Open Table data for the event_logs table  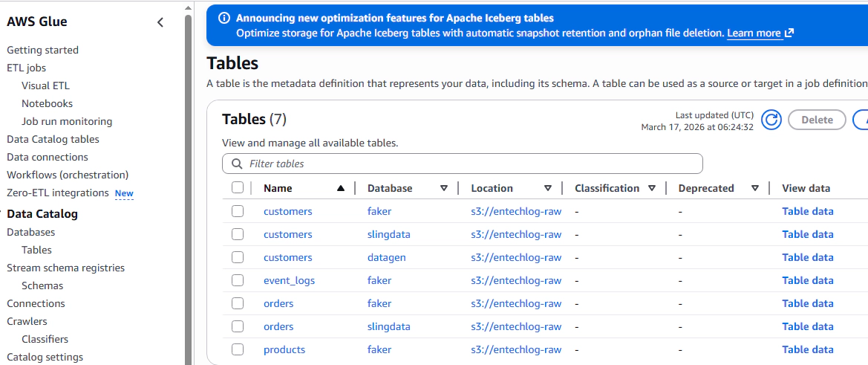click(807, 280)
